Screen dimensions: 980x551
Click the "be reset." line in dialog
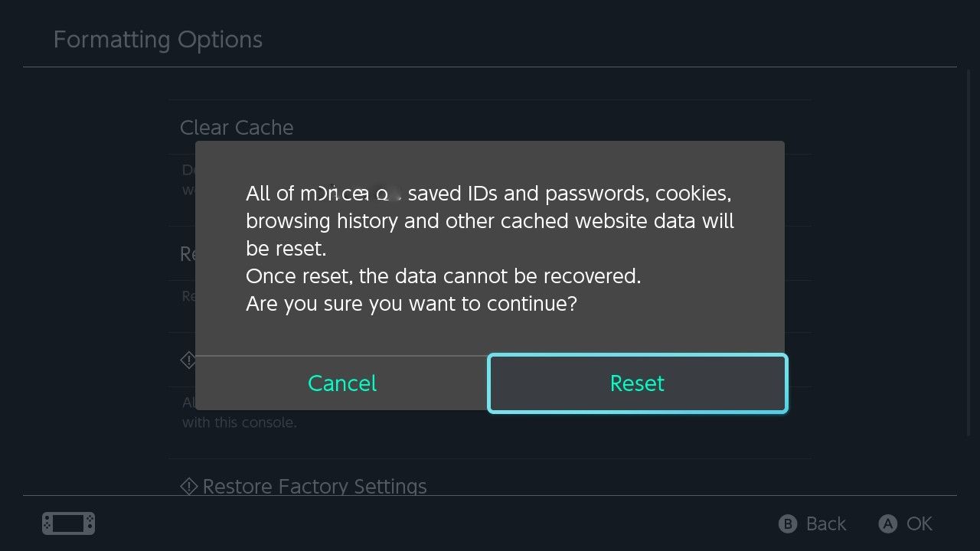pos(286,249)
